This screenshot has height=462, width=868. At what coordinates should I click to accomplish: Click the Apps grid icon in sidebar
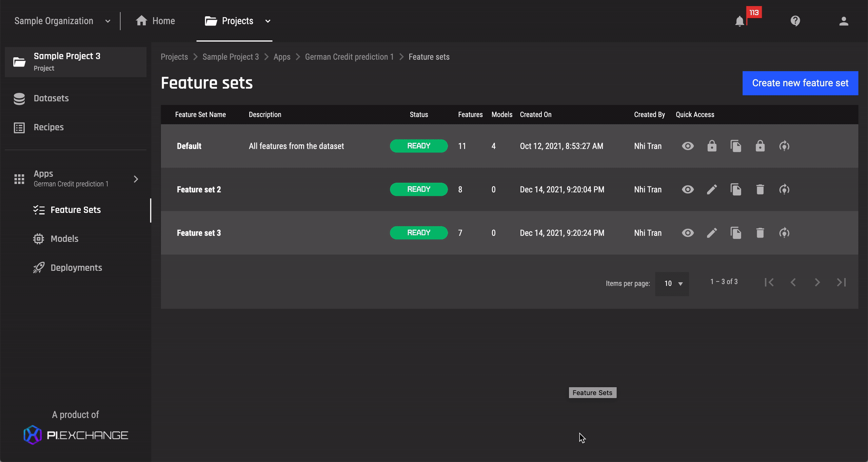(19, 179)
